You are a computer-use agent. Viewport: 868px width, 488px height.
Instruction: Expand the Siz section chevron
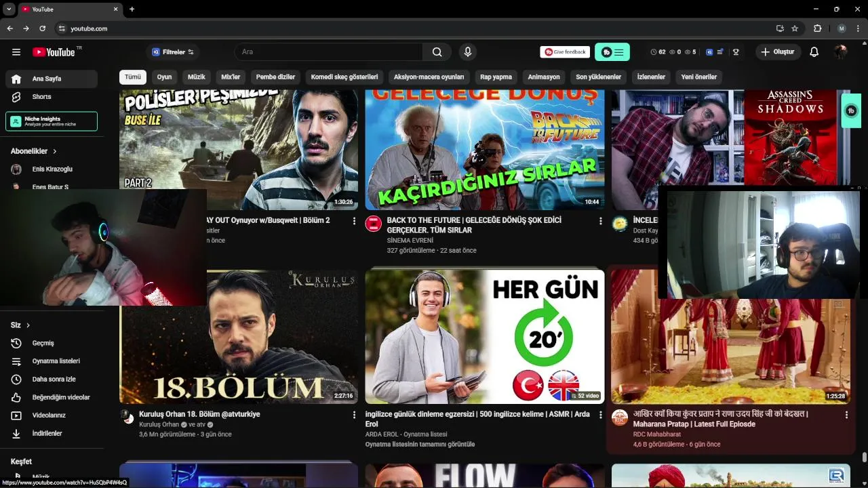pos(28,325)
